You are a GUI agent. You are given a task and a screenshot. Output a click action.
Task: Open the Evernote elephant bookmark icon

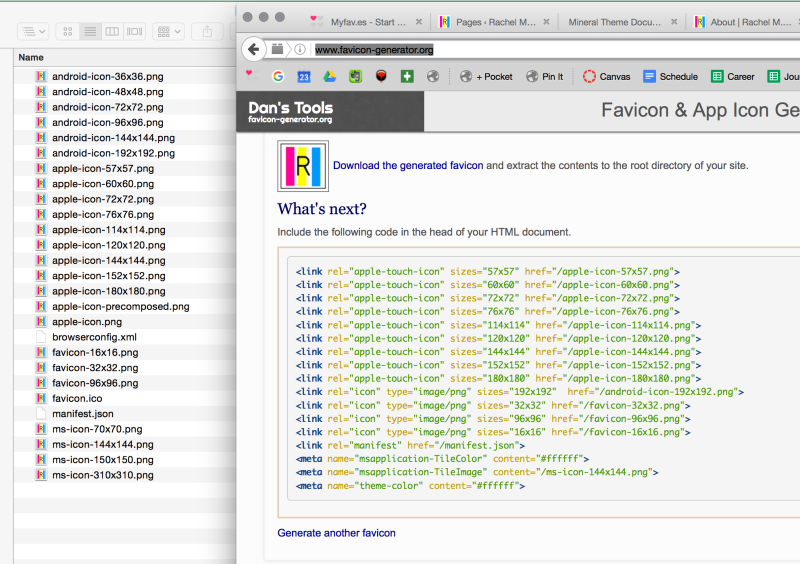click(355, 76)
